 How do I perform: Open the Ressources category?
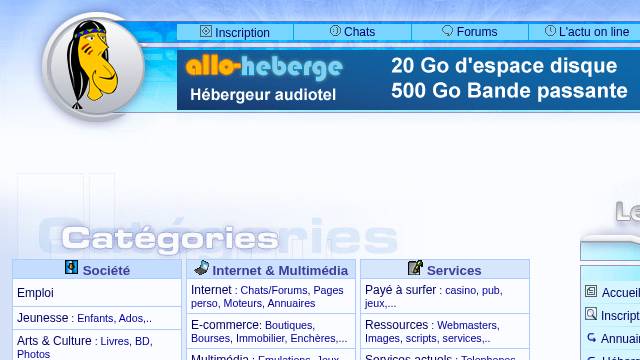point(396,325)
